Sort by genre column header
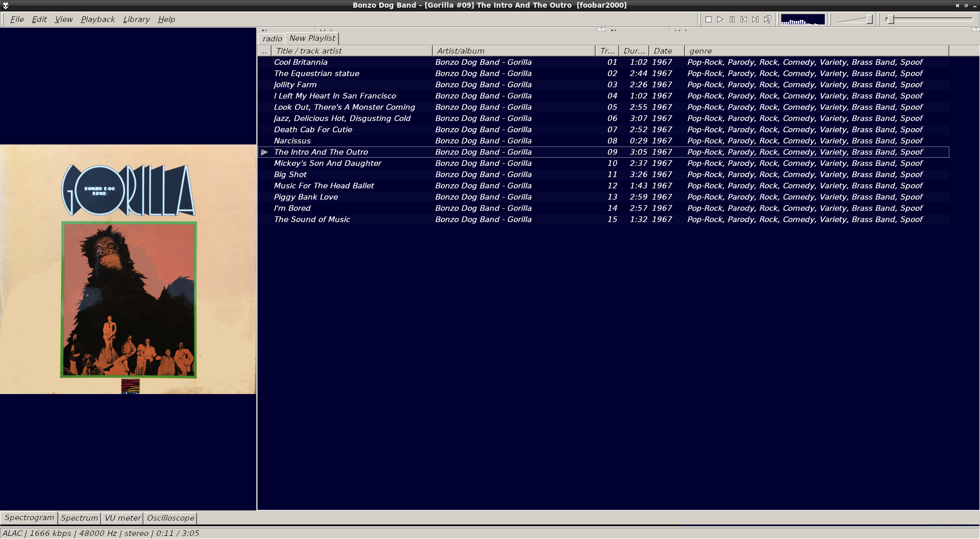Image resolution: width=980 pixels, height=539 pixels. point(817,51)
